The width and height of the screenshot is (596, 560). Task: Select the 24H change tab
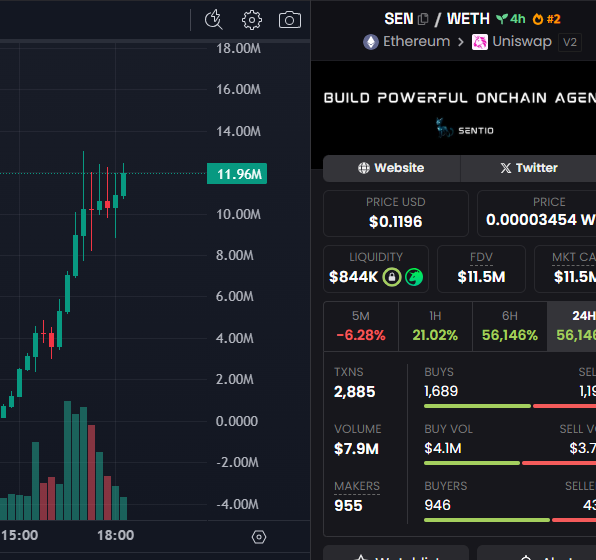tap(572, 326)
